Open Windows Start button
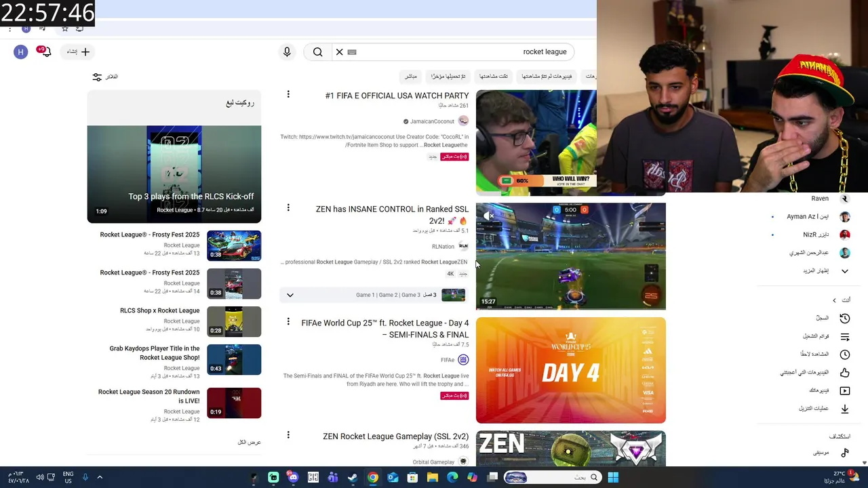The height and width of the screenshot is (488, 868). point(613,478)
